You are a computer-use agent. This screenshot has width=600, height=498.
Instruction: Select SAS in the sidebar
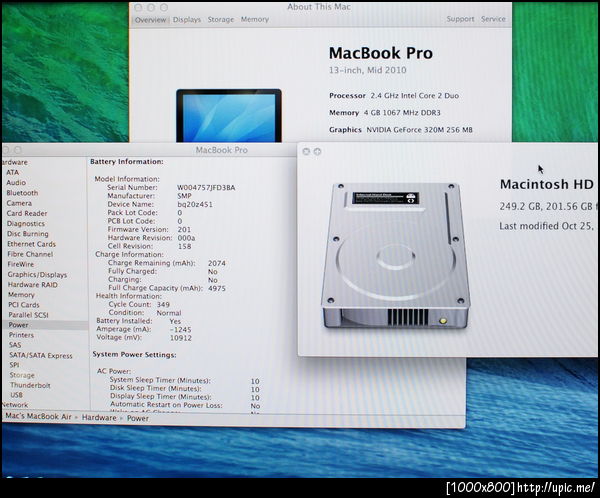click(15, 345)
